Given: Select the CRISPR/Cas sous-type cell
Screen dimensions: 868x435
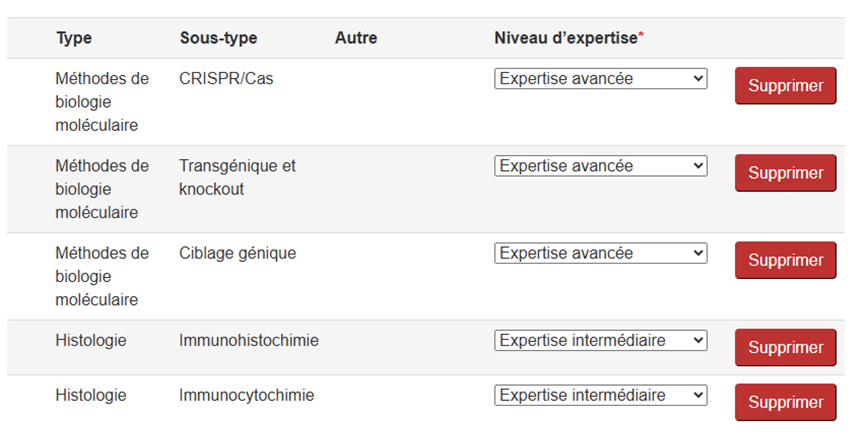Looking at the screenshot, I should click(226, 79).
